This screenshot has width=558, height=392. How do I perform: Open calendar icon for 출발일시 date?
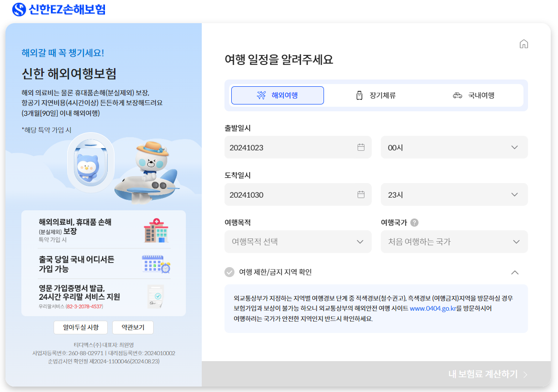pos(361,147)
